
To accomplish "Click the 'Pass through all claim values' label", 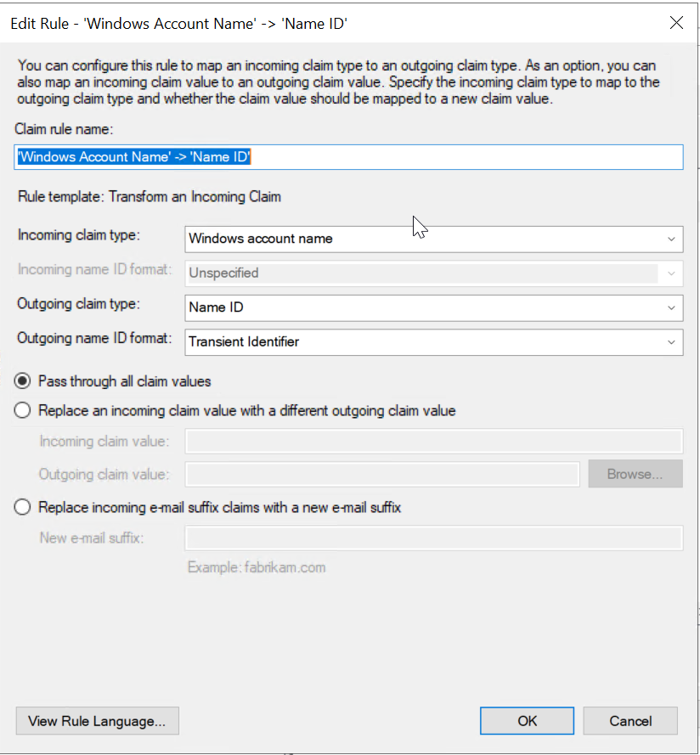I will (125, 381).
